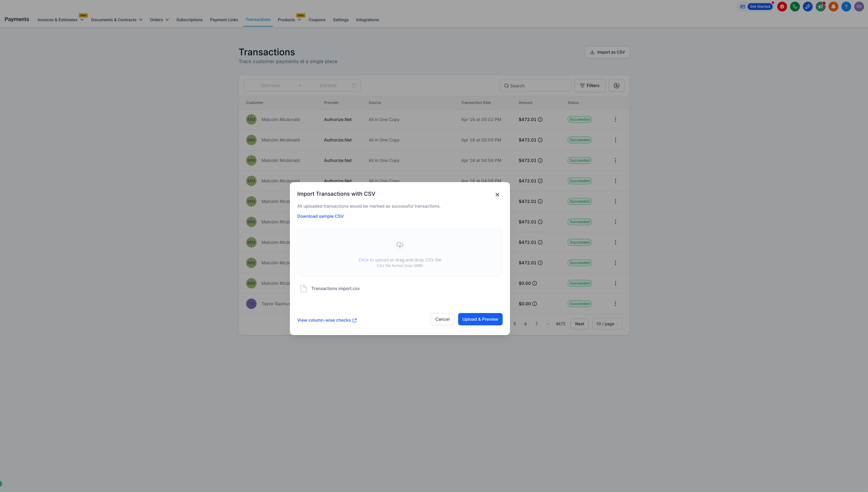Viewport: 868px width, 492px height.
Task: Click the cloud upload icon in dropzone
Action: pyautogui.click(x=400, y=245)
